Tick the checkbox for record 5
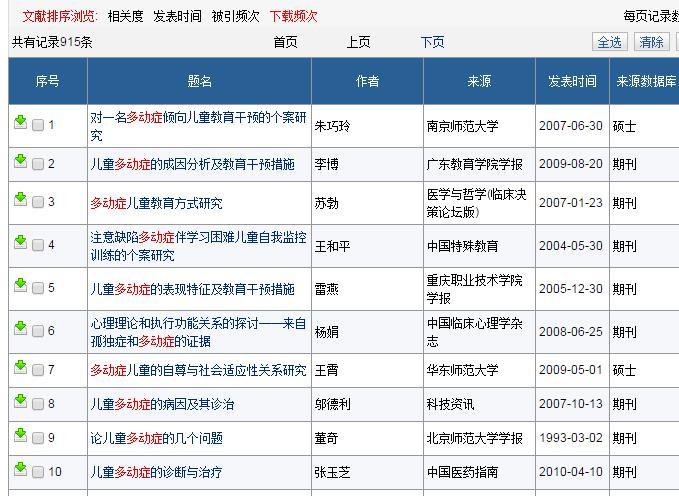 pyautogui.click(x=38, y=288)
